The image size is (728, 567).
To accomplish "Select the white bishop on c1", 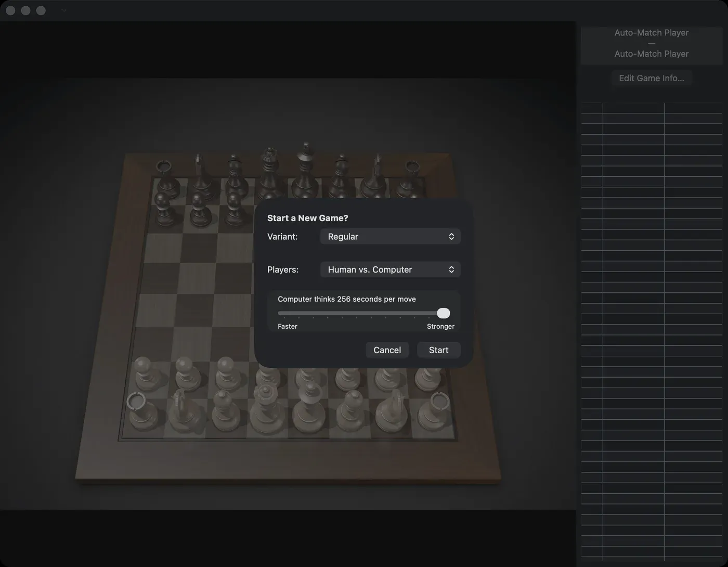I will click(x=225, y=410).
